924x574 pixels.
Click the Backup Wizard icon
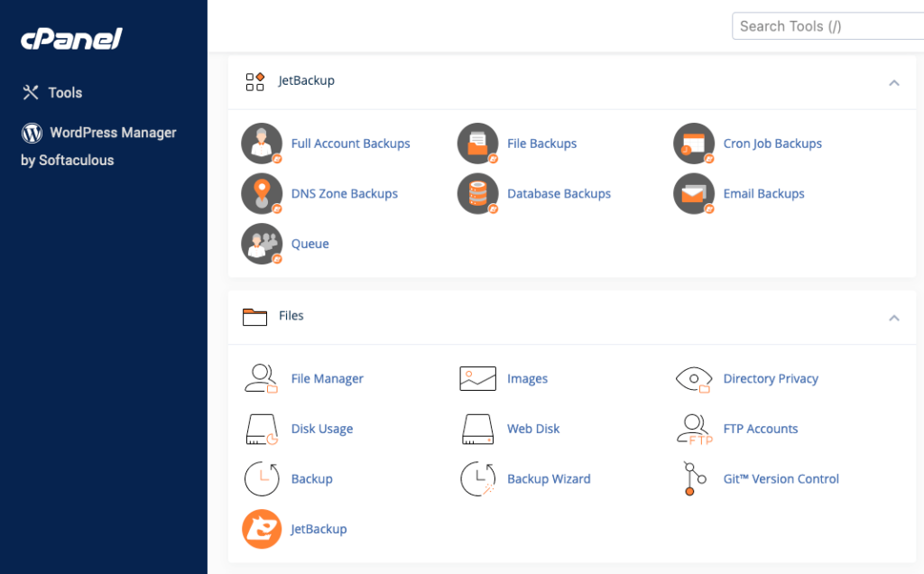(478, 478)
